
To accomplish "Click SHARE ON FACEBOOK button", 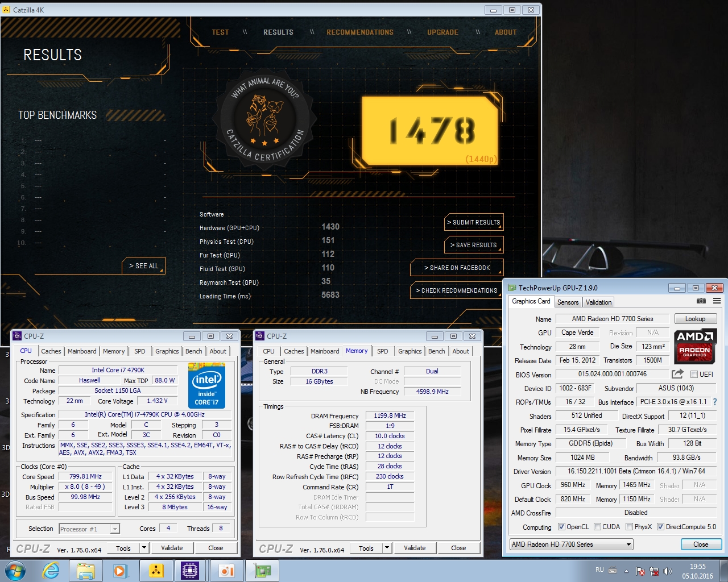I will pyautogui.click(x=457, y=268).
